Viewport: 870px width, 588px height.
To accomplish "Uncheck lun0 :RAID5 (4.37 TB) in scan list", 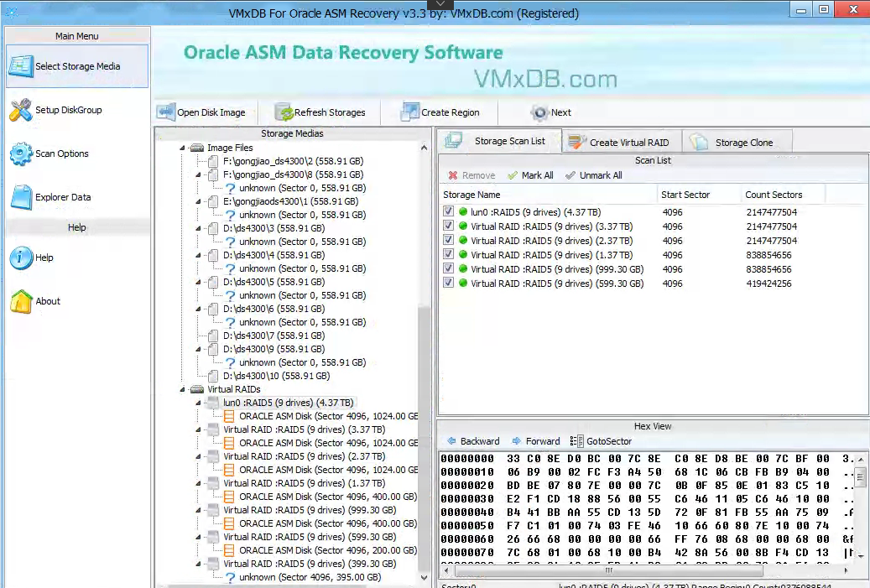I will [448, 211].
